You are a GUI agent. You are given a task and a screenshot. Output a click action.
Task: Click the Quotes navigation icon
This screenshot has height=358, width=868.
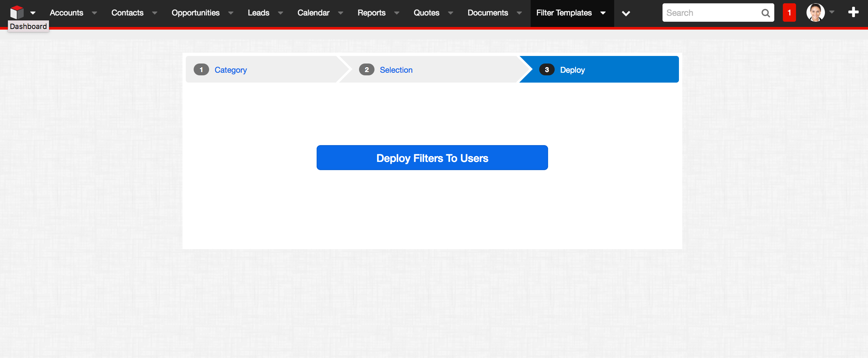point(427,12)
